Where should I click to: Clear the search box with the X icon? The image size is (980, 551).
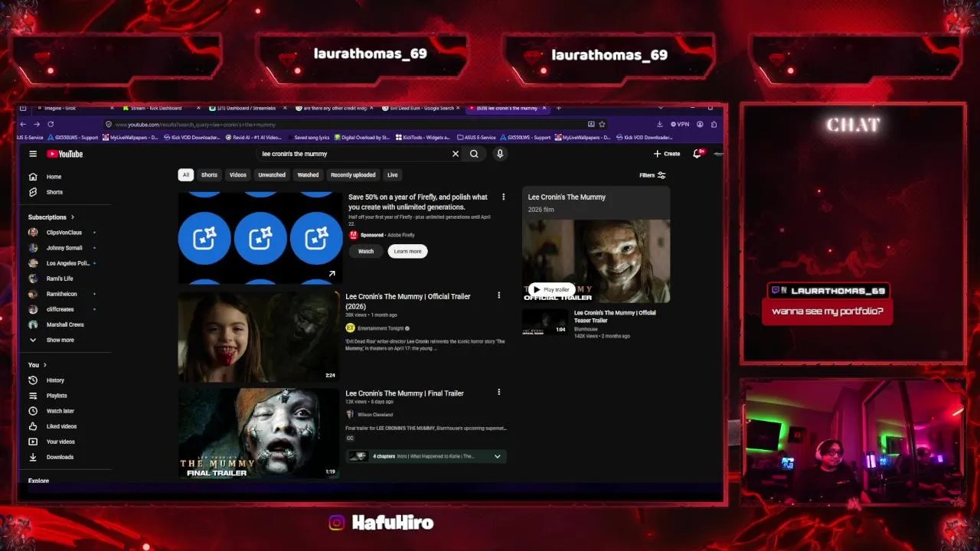[x=455, y=154]
